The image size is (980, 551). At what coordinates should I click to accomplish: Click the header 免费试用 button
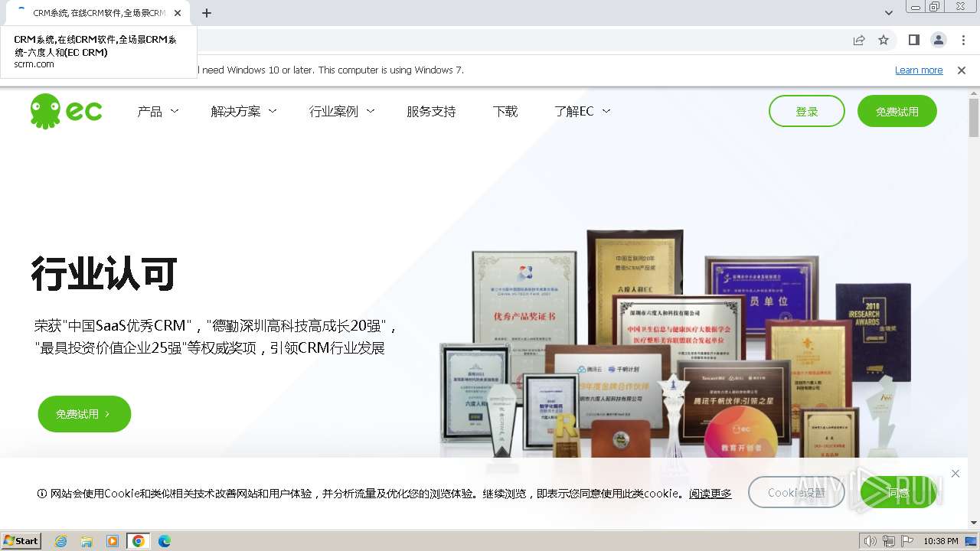click(x=897, y=111)
